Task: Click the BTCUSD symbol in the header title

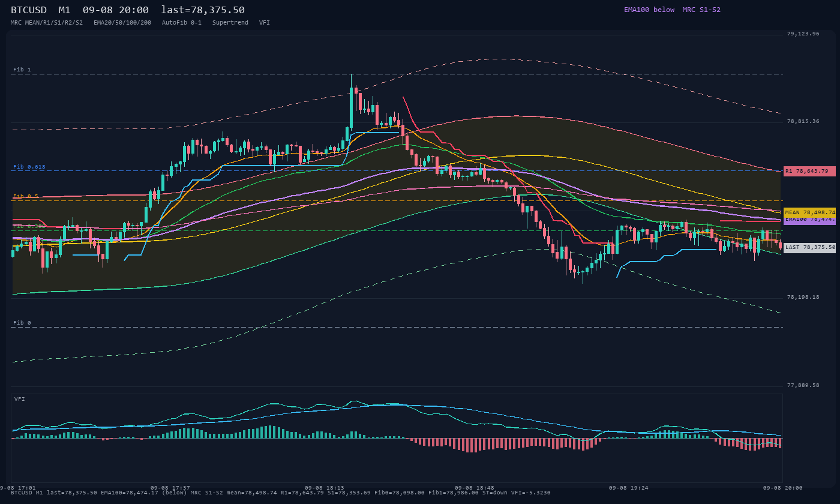Action: [x=29, y=10]
